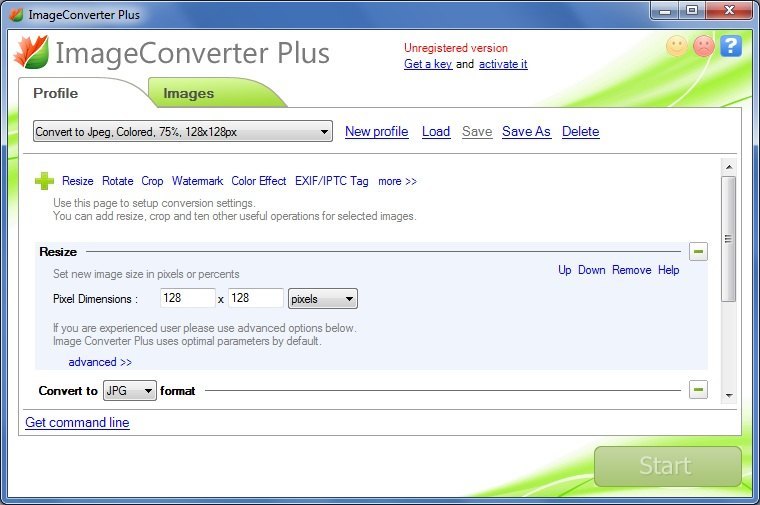Select the Profile tab
Screen dimensions: 760x505
pos(56,93)
